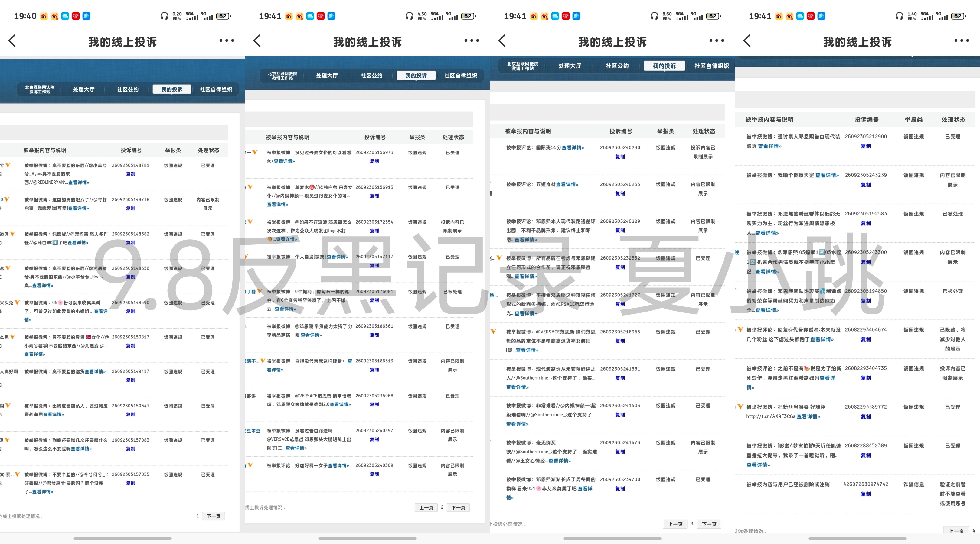Click 下一页 beside page number 3
Image resolution: width=980 pixels, height=544 pixels.
pyautogui.click(x=709, y=524)
